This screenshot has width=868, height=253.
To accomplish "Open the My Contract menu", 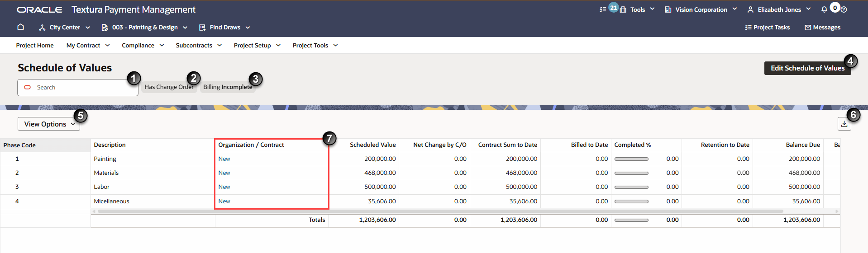I will coord(88,45).
